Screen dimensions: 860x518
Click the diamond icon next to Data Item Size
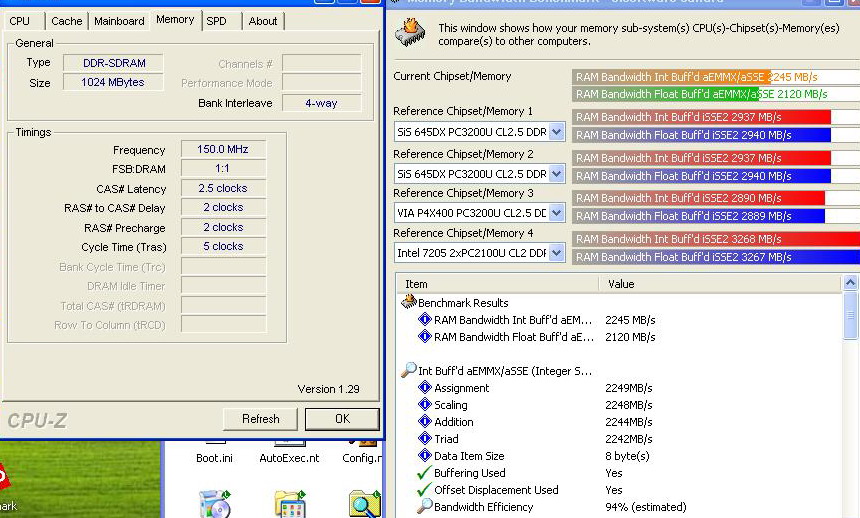point(425,455)
